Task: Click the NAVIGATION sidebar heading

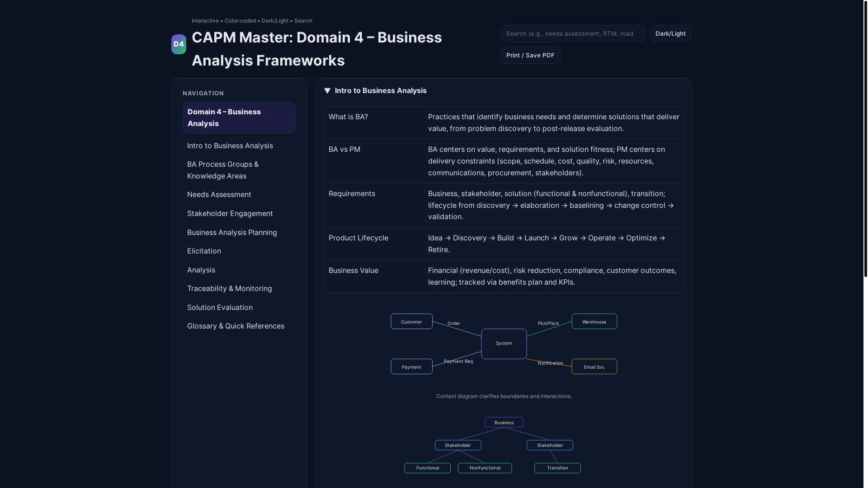Action: tap(203, 94)
